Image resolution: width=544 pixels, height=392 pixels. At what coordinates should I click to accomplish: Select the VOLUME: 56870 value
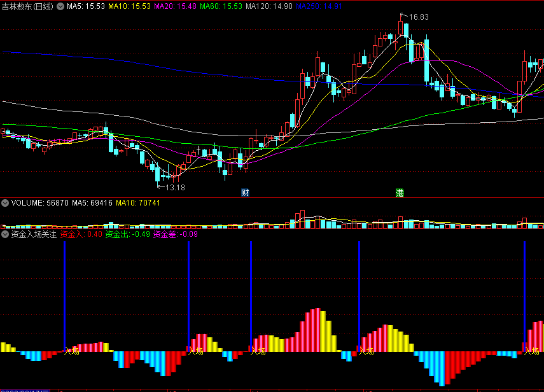(40, 203)
